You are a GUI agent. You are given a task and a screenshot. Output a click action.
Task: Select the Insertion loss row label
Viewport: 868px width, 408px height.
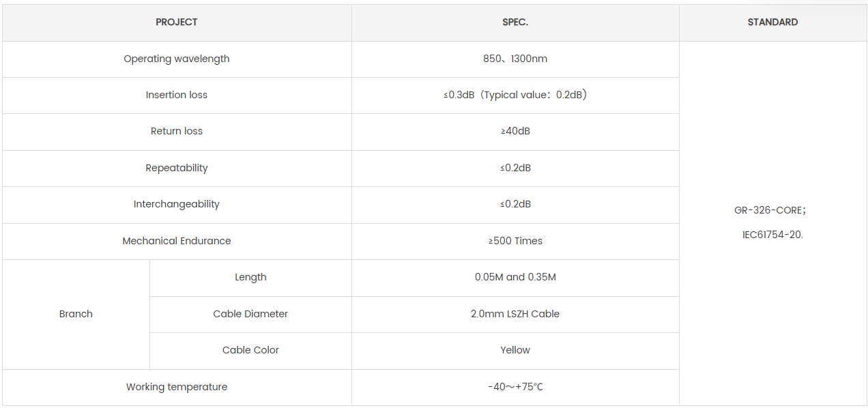pyautogui.click(x=177, y=95)
